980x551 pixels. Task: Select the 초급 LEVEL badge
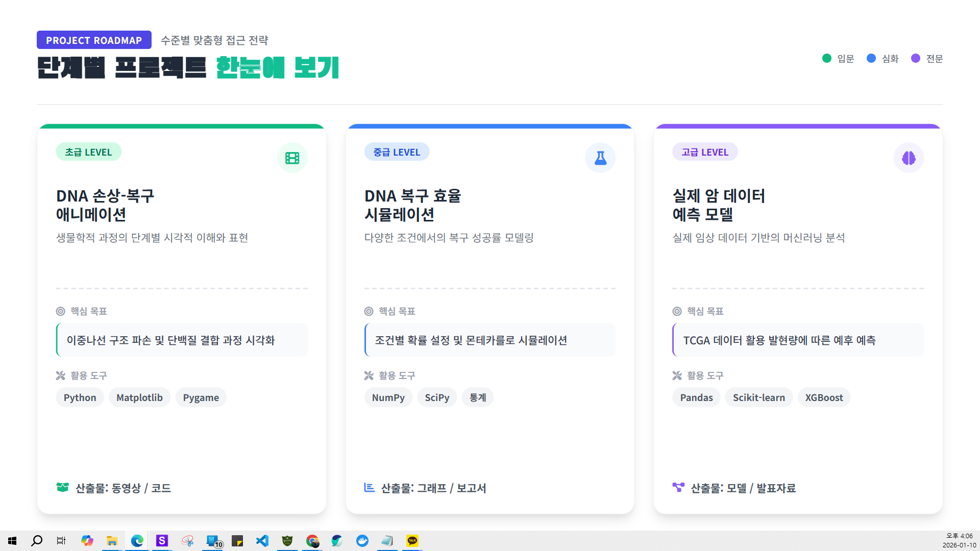88,152
